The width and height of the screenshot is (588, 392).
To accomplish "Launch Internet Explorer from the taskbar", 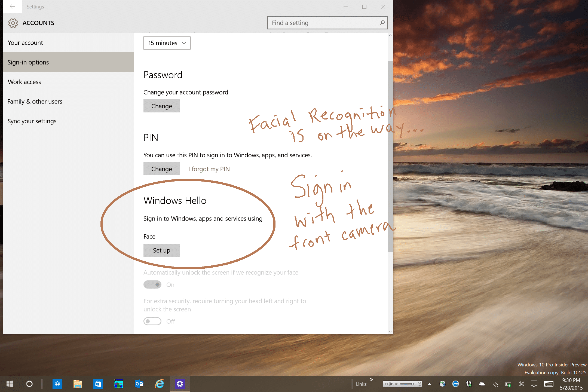I will (x=160, y=384).
